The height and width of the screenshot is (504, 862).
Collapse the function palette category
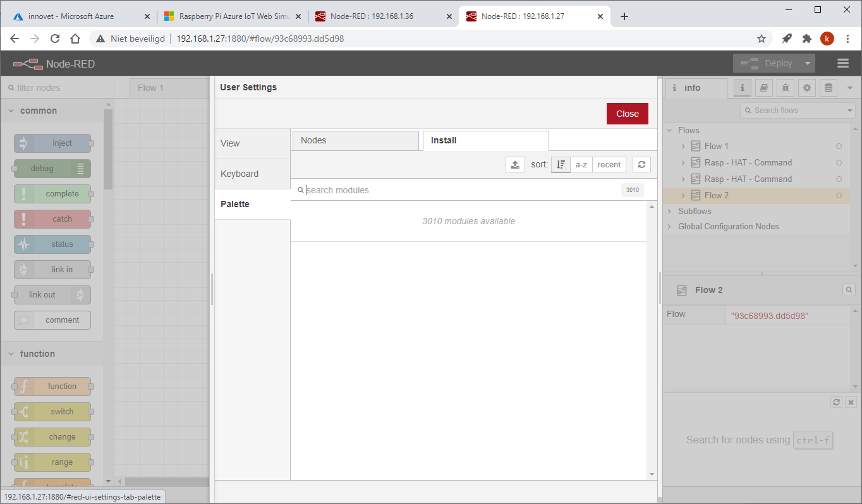[52, 354]
